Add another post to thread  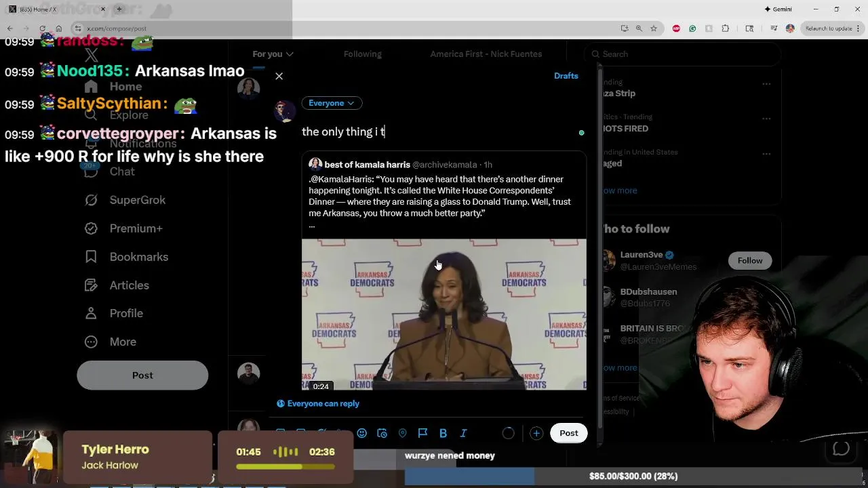pos(536,433)
